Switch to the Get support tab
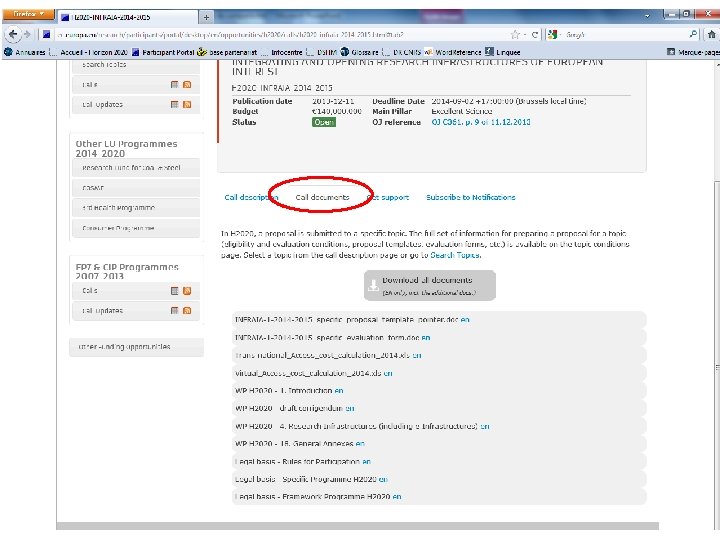Viewport: 720px width, 540px height. [388, 197]
